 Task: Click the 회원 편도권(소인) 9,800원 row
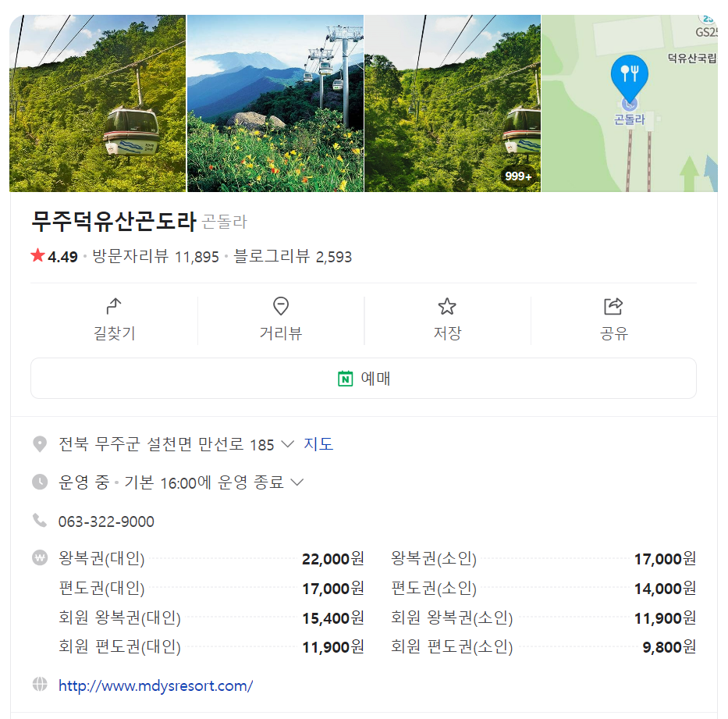pos(543,646)
